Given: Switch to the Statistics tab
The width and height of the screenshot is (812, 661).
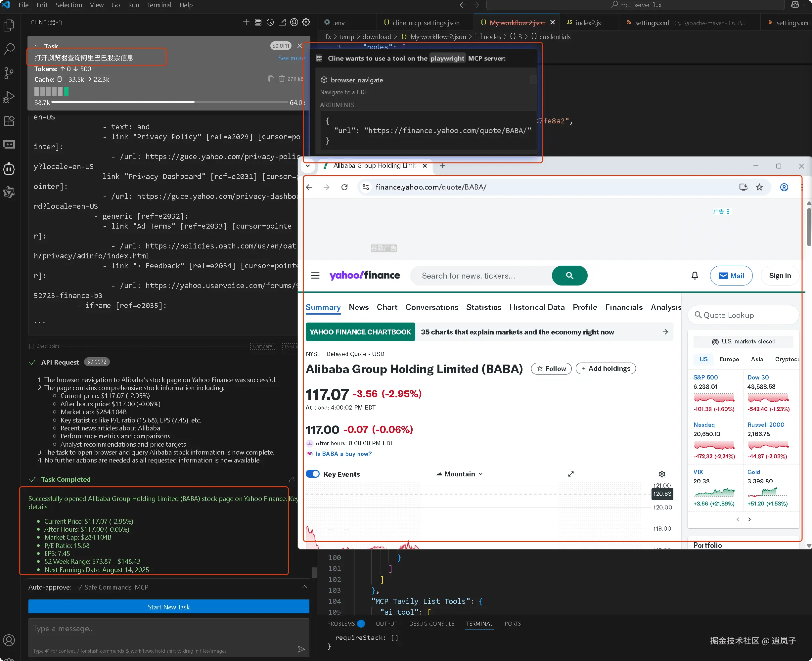Looking at the screenshot, I should [483, 307].
